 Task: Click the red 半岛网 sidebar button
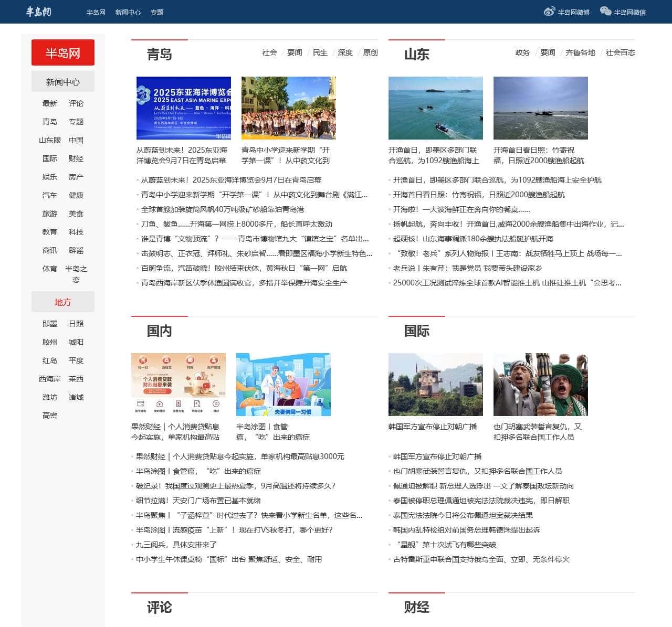[63, 53]
